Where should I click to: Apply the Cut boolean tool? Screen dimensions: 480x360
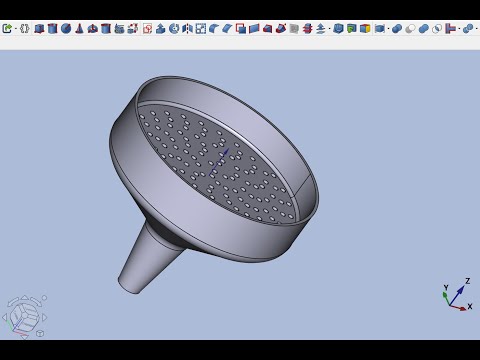pos(410,29)
